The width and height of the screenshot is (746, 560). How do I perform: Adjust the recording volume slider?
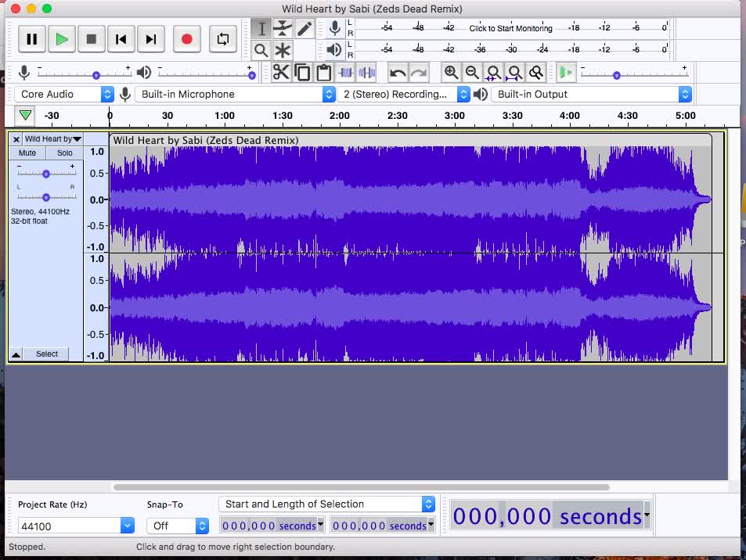84,74
